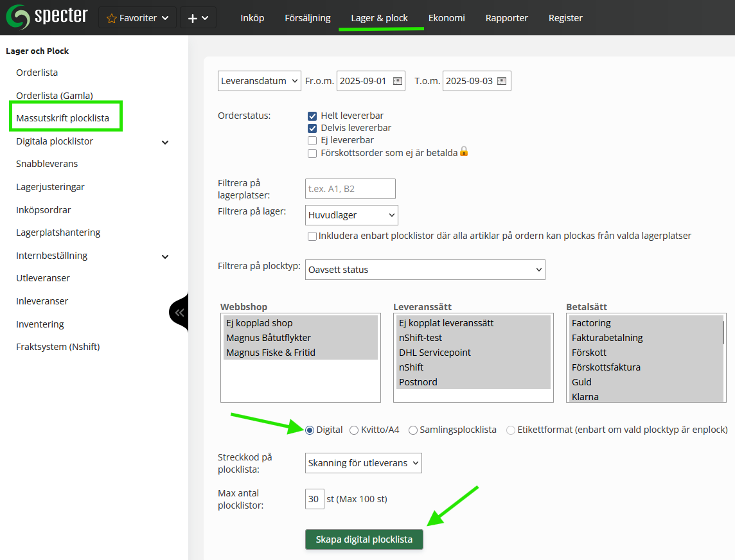Choose Kvitto/A4 format radio button

tap(354, 430)
